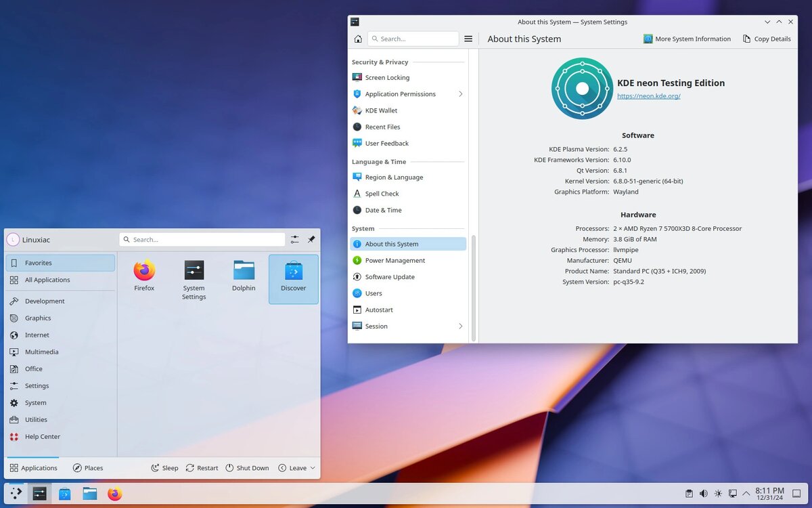The height and width of the screenshot is (508, 812).
Task: Open the Leave dropdown options
Action: click(313, 467)
